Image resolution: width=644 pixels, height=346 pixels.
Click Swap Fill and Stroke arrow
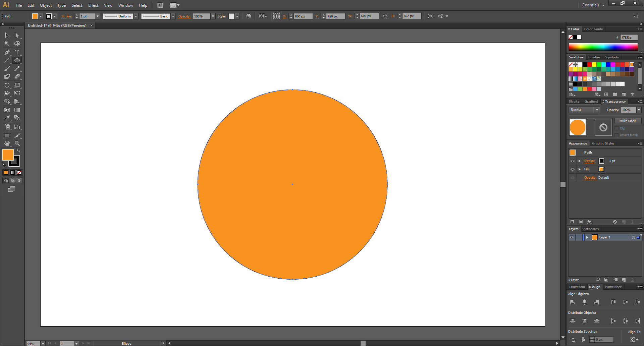(18, 151)
